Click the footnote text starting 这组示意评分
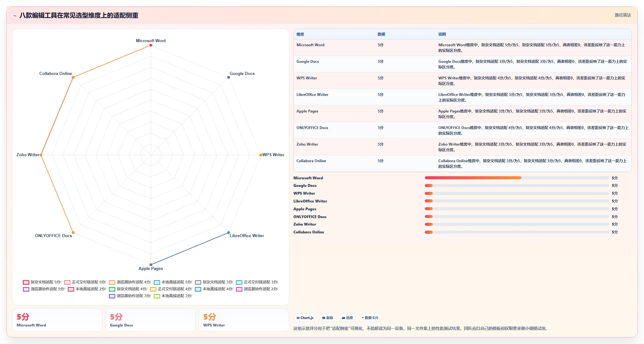Viewport: 644px width, 344px height. tap(421, 329)
